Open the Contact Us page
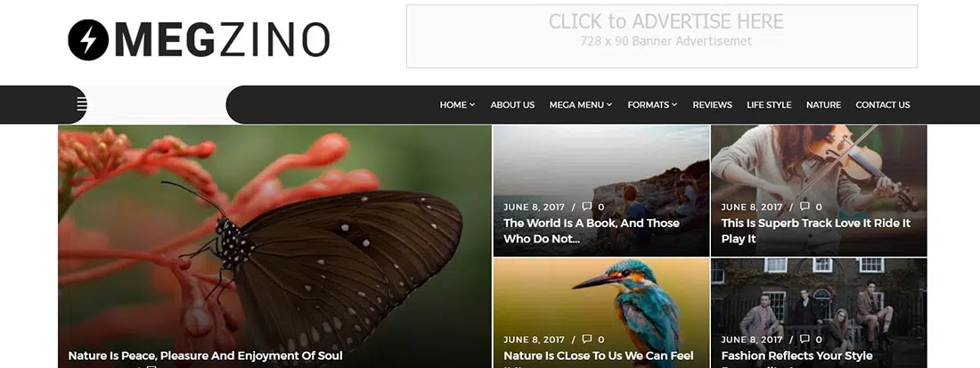This screenshot has width=980, height=368. tap(883, 105)
